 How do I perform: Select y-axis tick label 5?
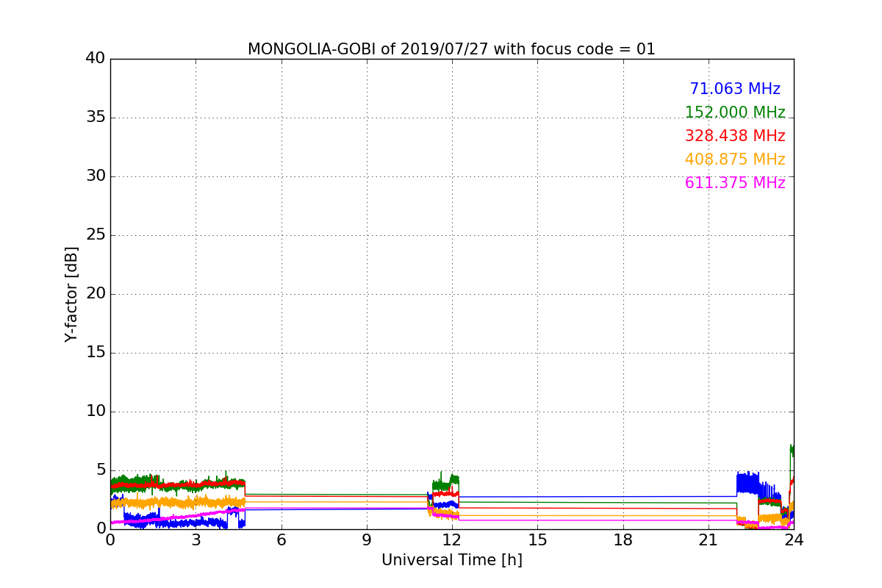[x=101, y=470]
